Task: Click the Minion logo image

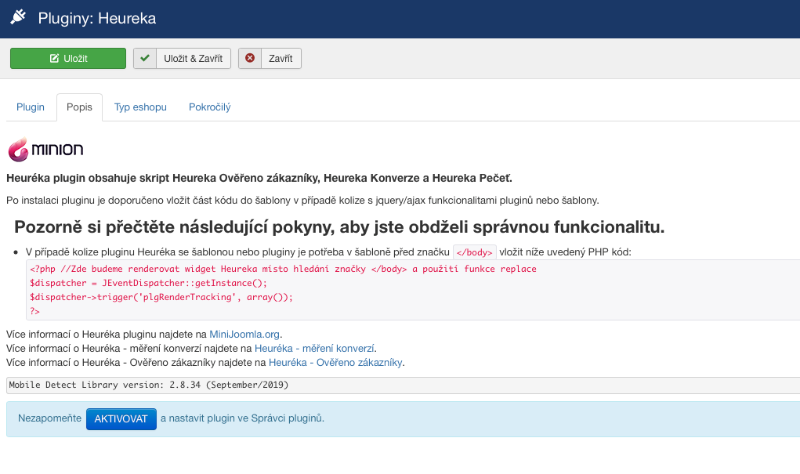Action: [45, 149]
